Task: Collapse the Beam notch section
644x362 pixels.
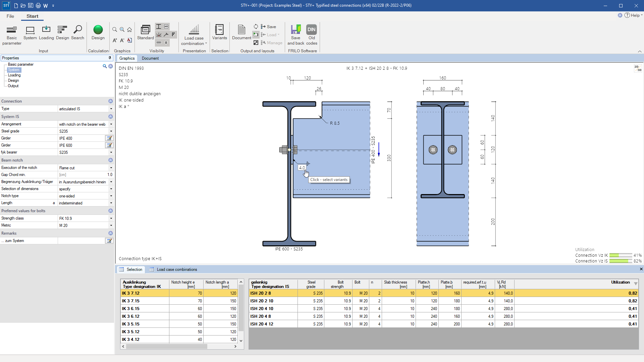Action: coord(110,160)
